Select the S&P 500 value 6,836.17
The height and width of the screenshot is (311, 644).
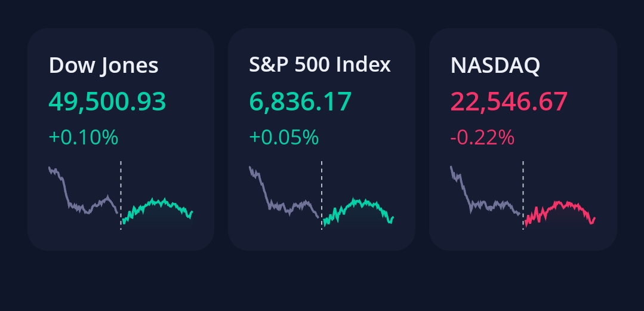pos(300,102)
